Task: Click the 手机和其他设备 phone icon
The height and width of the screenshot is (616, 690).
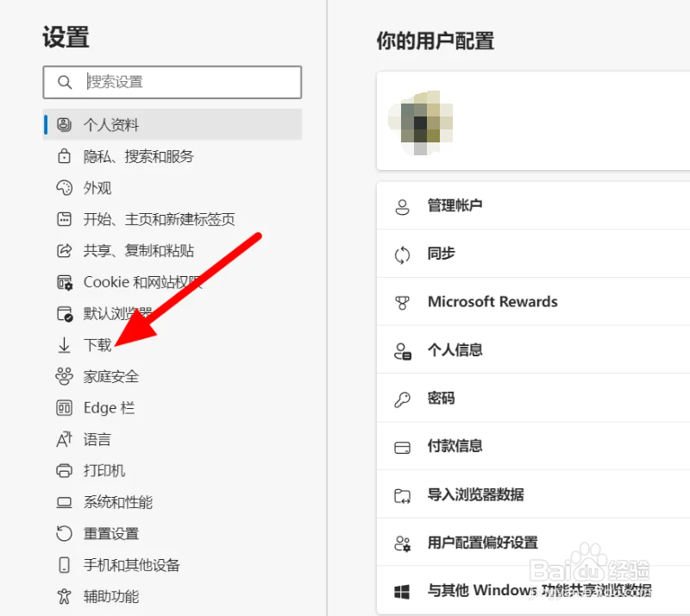Action: 64,564
